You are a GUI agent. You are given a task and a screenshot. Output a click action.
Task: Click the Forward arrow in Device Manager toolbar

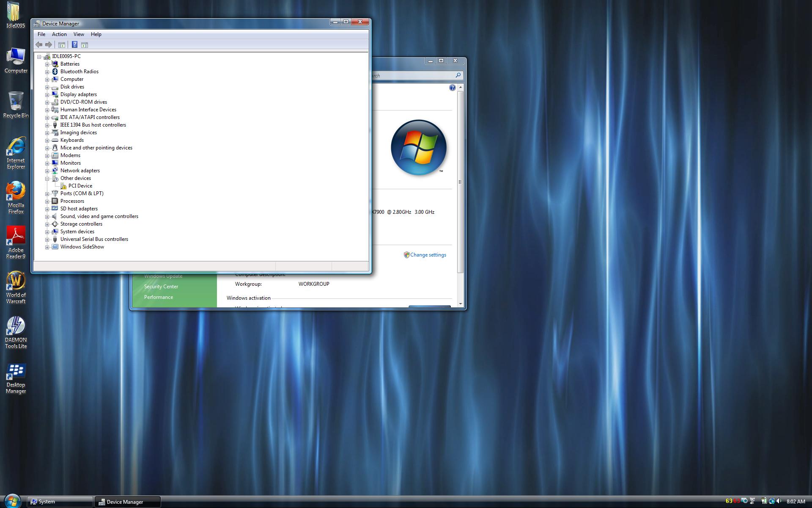49,45
